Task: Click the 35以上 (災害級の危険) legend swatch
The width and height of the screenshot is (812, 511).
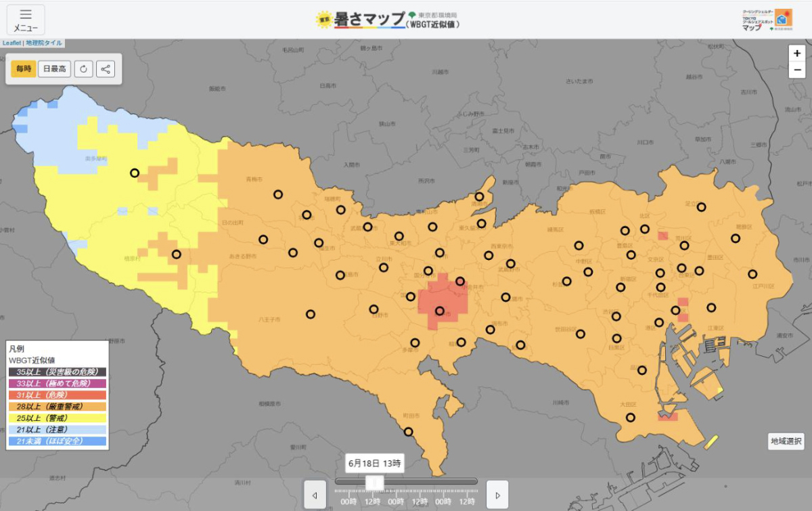Action: pos(57,372)
